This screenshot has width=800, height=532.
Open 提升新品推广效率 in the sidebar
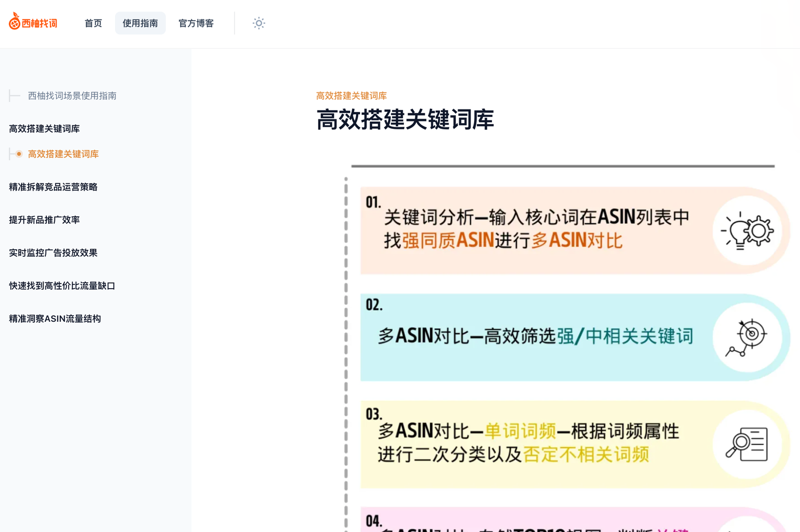click(44, 219)
